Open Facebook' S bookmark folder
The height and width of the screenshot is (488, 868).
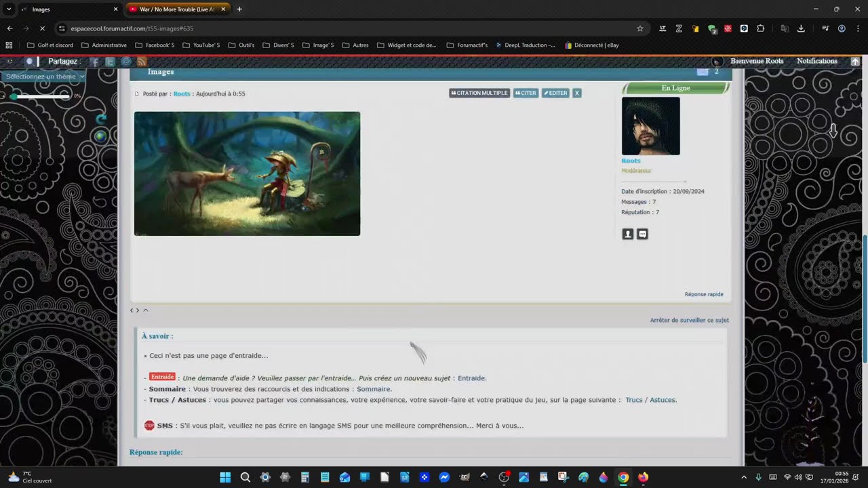(x=155, y=45)
